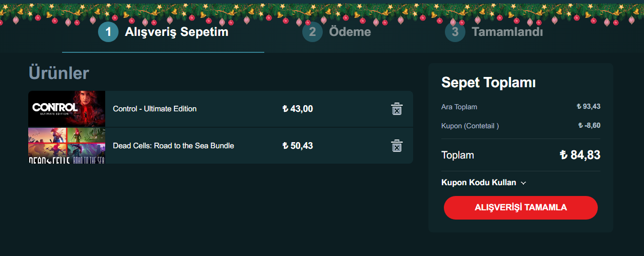Click the chevron beside Kupon Kodu Kullan
This screenshot has height=256, width=644.
click(523, 183)
